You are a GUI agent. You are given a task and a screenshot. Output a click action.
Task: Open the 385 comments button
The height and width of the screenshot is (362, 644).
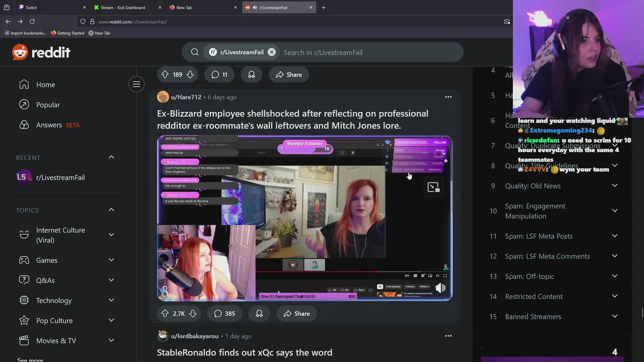(x=224, y=313)
